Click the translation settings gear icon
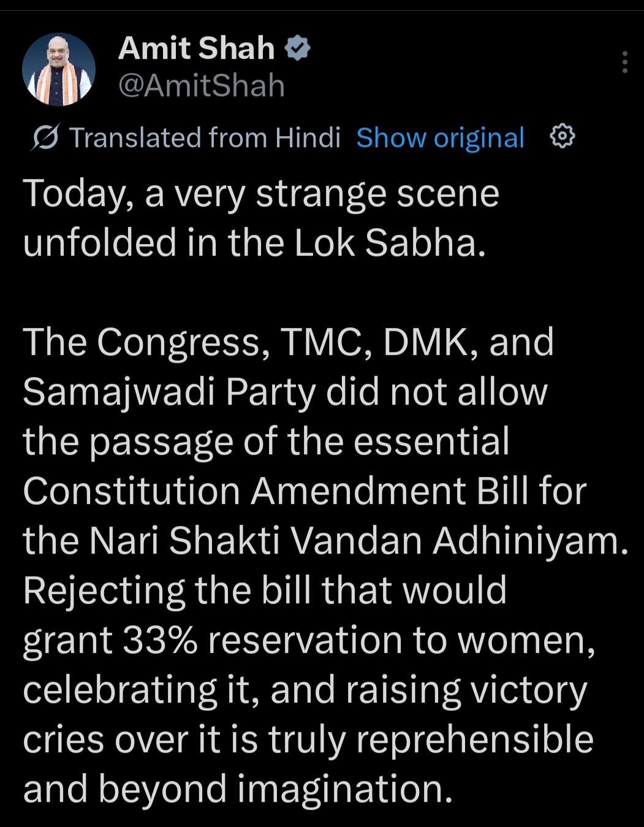Image resolution: width=644 pixels, height=827 pixels. pyautogui.click(x=563, y=136)
